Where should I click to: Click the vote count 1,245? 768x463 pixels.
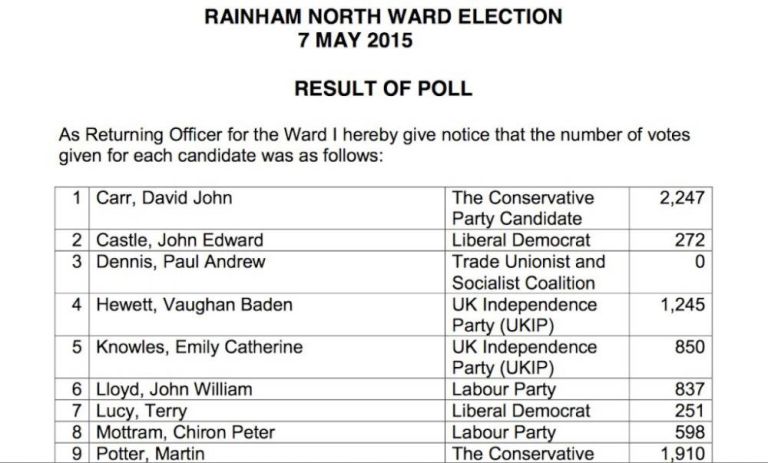(682, 304)
